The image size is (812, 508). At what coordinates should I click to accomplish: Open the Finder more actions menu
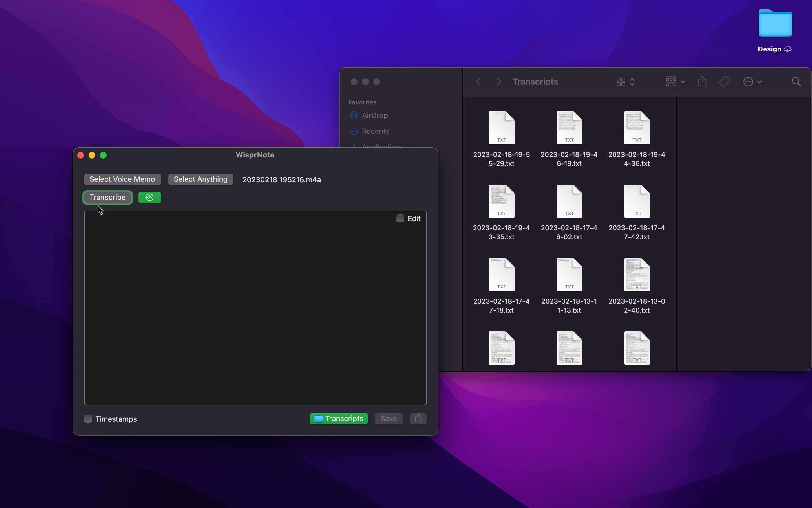coord(753,82)
